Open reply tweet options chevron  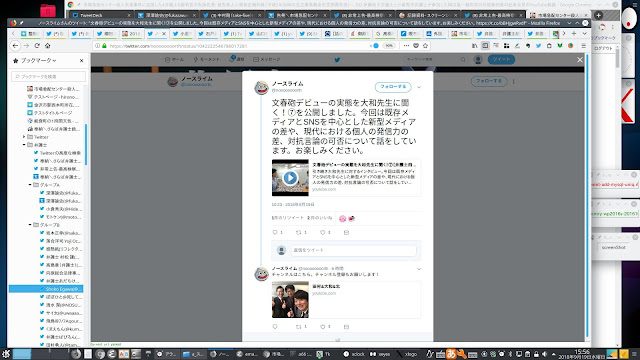pyautogui.click(x=419, y=269)
